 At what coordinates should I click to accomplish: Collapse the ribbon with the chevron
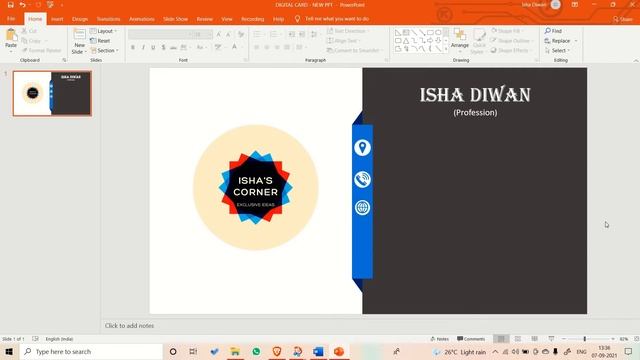[636, 60]
